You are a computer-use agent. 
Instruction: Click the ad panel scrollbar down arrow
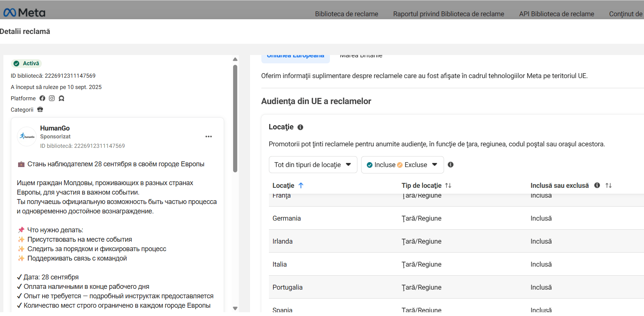(235, 308)
